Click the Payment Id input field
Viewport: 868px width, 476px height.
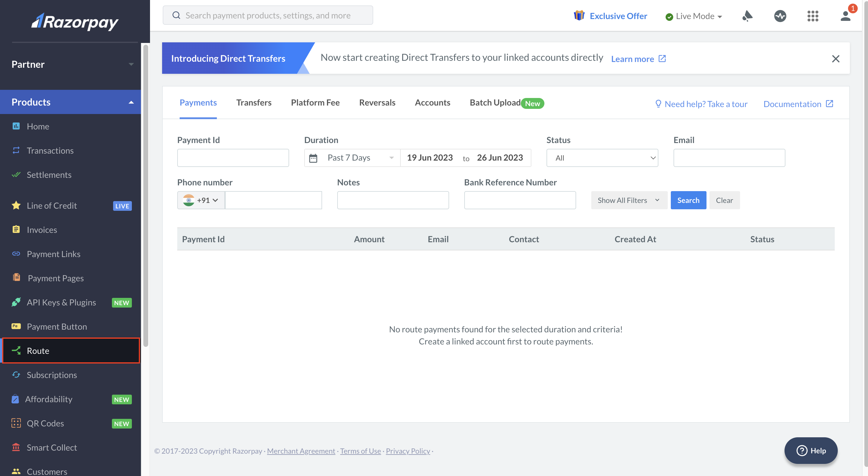[x=233, y=158]
